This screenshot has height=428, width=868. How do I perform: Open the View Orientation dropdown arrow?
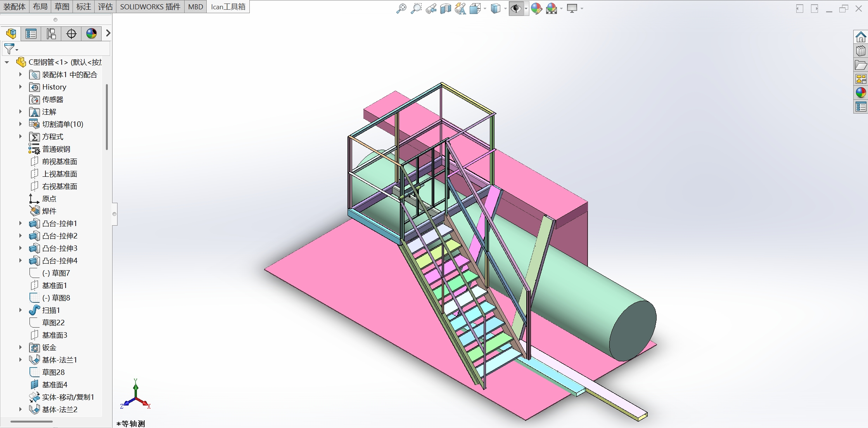tap(485, 9)
